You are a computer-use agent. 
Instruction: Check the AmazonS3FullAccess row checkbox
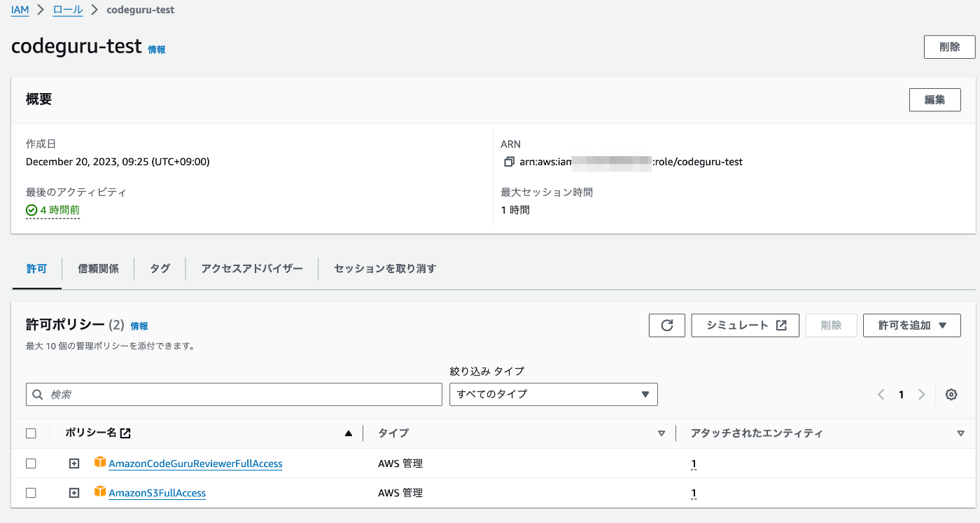pyautogui.click(x=31, y=493)
